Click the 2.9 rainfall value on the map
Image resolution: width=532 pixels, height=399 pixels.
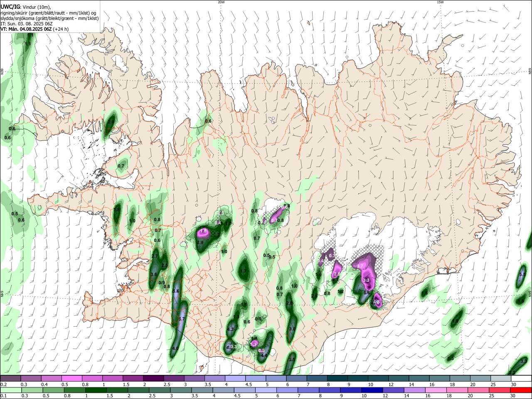click(x=200, y=242)
